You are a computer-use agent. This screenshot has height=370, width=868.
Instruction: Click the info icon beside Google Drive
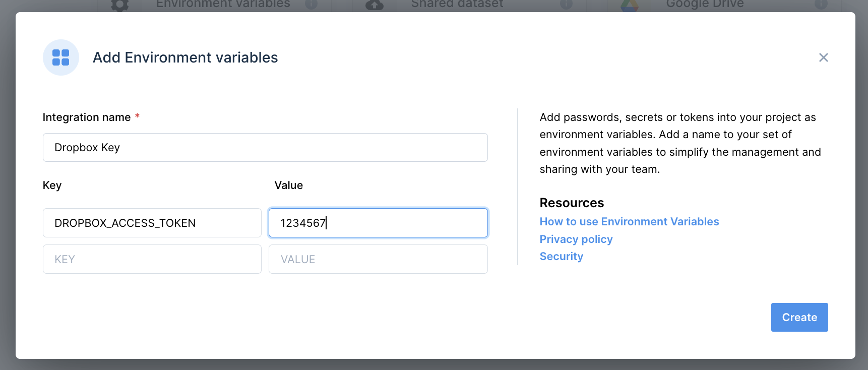pyautogui.click(x=821, y=4)
